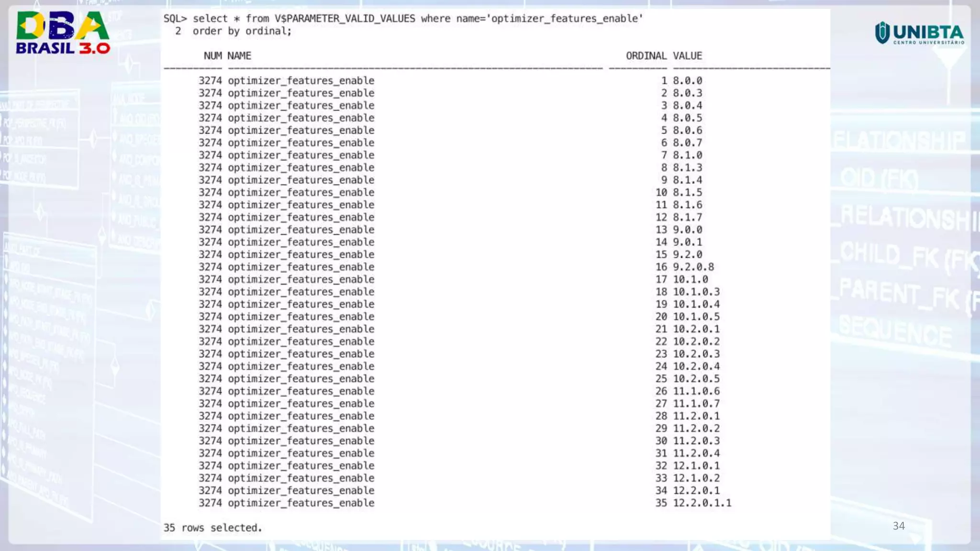Click the 'order by ordinal;' line

[x=242, y=31]
